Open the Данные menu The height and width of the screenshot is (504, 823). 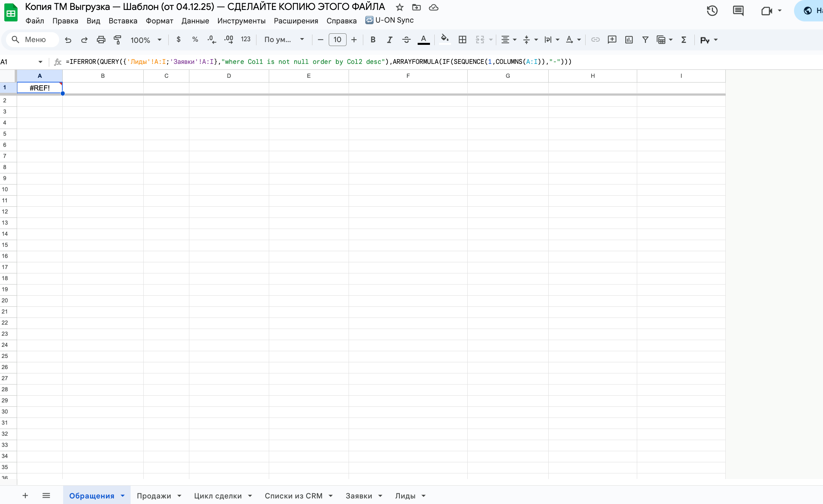coord(195,21)
